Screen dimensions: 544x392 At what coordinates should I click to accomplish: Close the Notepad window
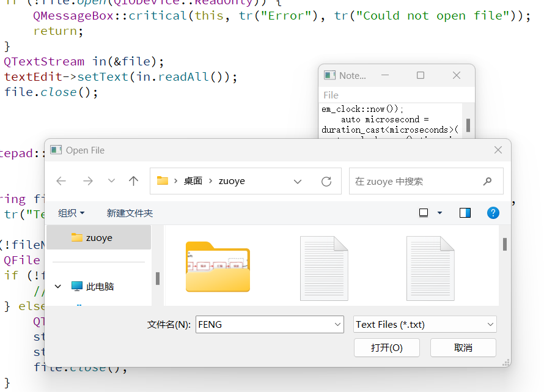coord(457,75)
